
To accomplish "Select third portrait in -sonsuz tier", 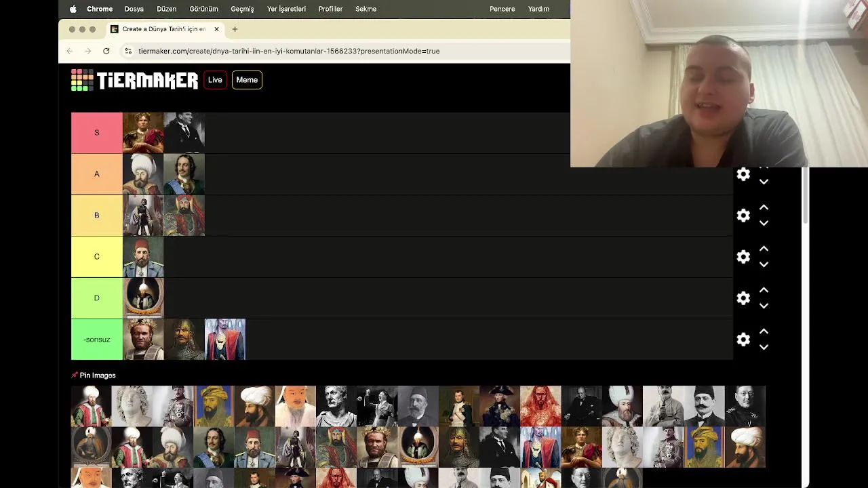I will [x=224, y=340].
